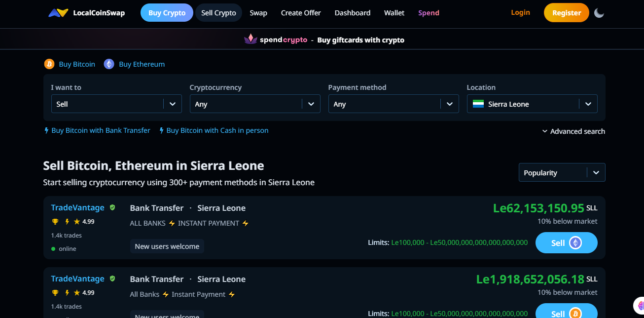Open the Popularity sort dropdown
The width and height of the screenshot is (644, 318).
tap(562, 172)
